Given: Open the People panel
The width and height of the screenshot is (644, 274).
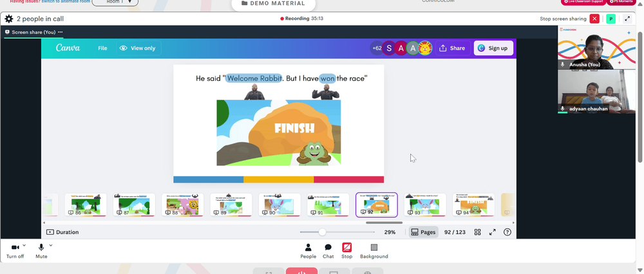Looking at the screenshot, I should (x=308, y=251).
